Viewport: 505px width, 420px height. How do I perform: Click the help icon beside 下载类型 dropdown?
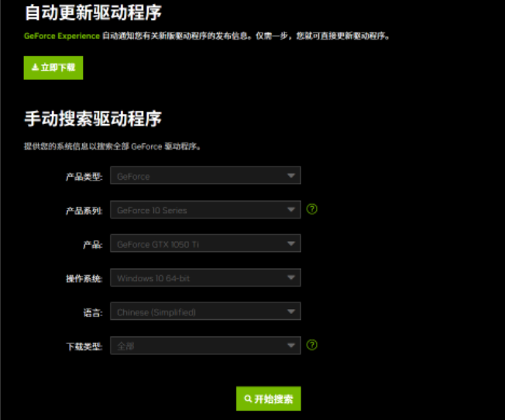[x=312, y=346]
